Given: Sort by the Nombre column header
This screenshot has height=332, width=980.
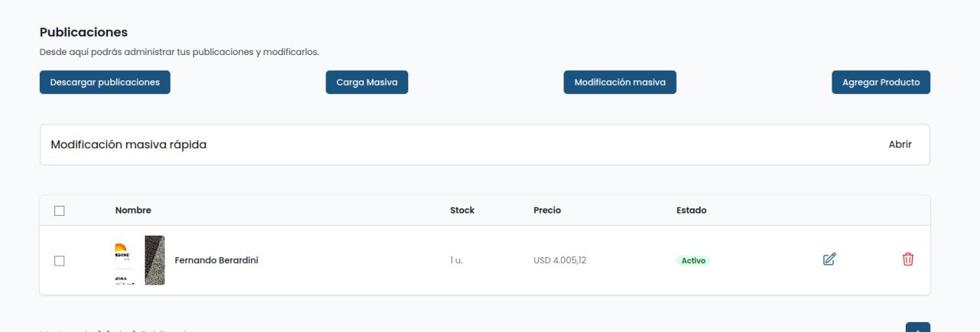Looking at the screenshot, I should (x=133, y=210).
